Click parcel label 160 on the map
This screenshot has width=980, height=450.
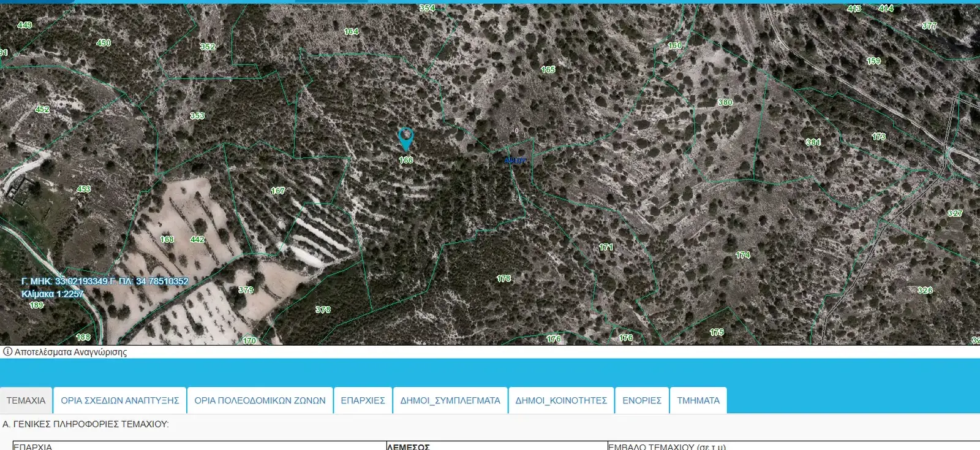tap(675, 45)
